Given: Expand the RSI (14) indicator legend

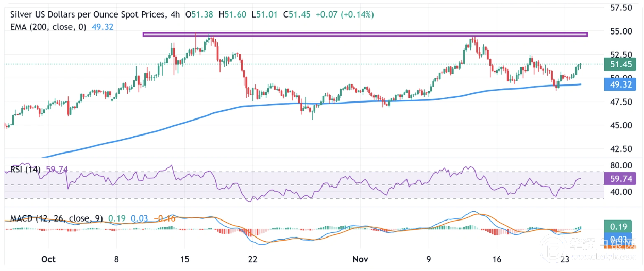Looking at the screenshot, I should (26, 169).
